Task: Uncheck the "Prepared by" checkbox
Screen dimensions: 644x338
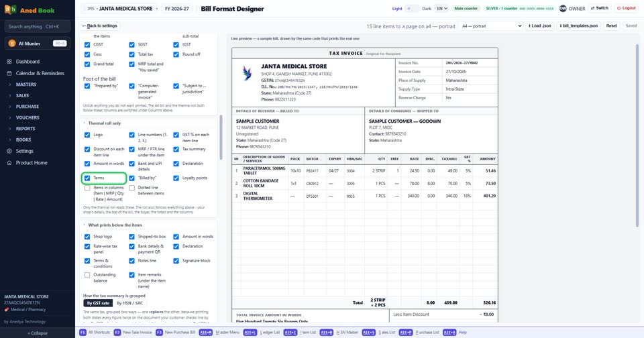Action: tap(87, 86)
